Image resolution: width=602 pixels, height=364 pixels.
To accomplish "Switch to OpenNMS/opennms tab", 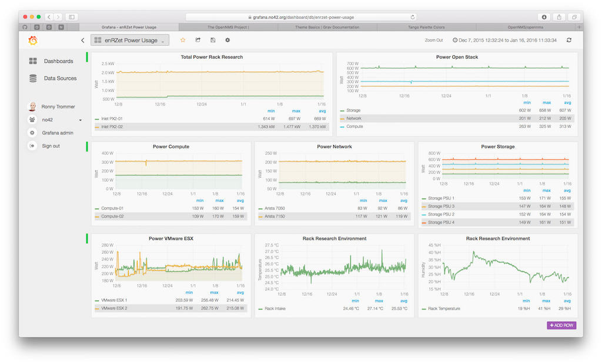I will (525, 27).
